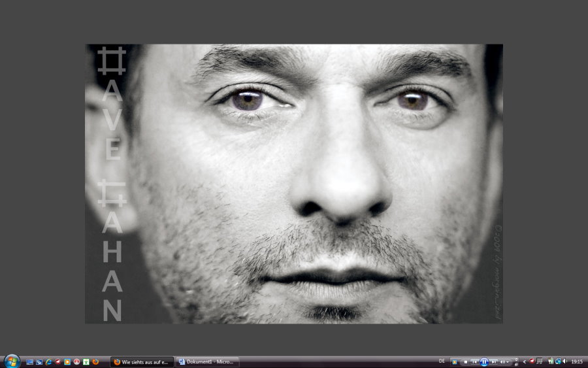Stop playback in the media player toolbar
This screenshot has height=368, width=588.
pos(466,361)
